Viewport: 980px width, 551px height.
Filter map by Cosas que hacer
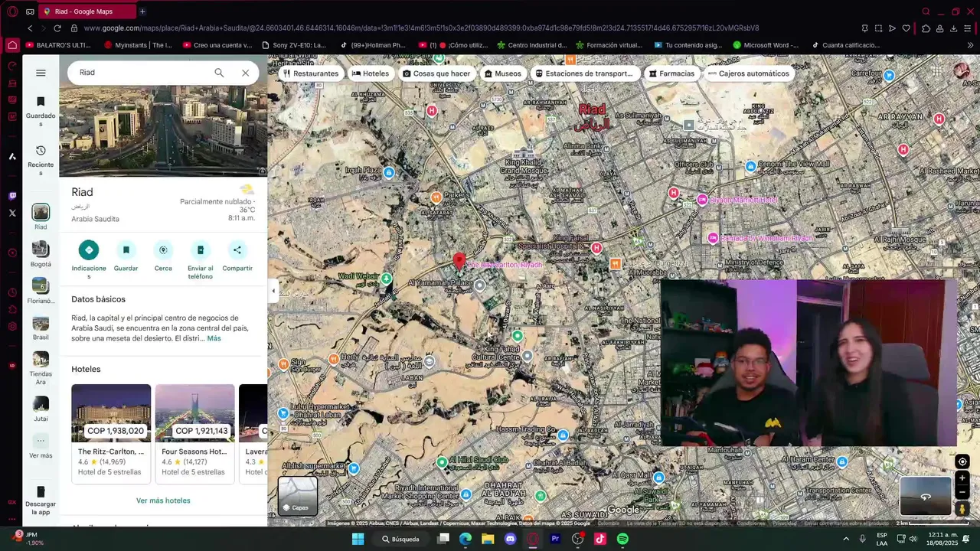coord(436,73)
